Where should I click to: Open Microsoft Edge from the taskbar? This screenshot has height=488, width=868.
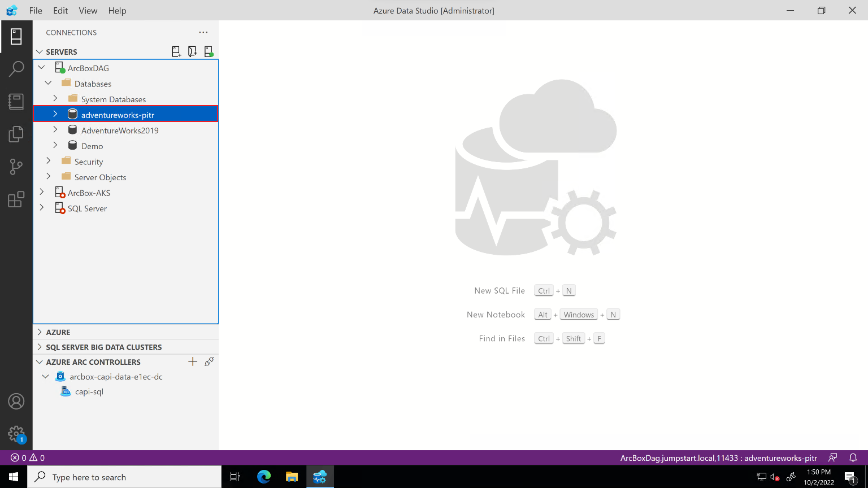(264, 477)
